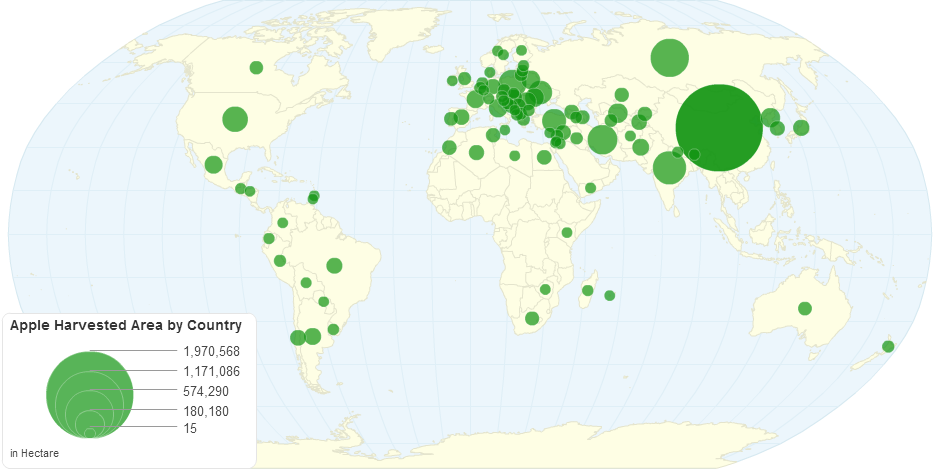Click the Russia bubble in northern Asia
This screenshot has width=940, height=469.
(669, 58)
